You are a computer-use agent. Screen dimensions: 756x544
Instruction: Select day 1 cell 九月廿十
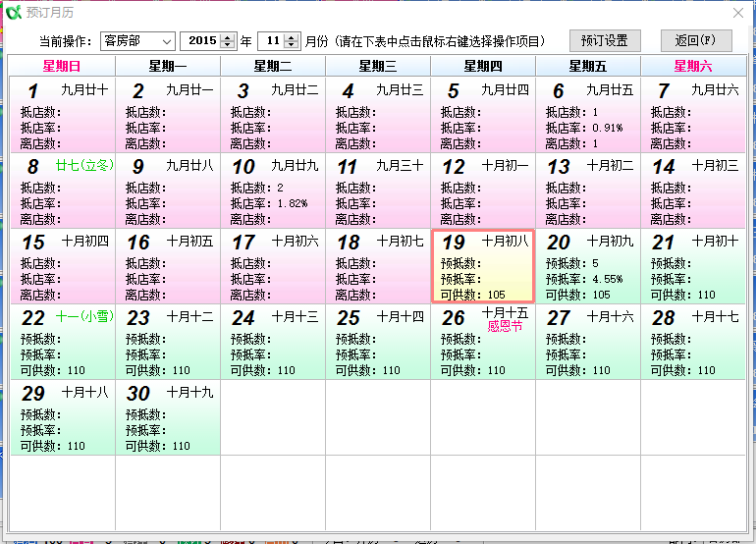coord(63,115)
